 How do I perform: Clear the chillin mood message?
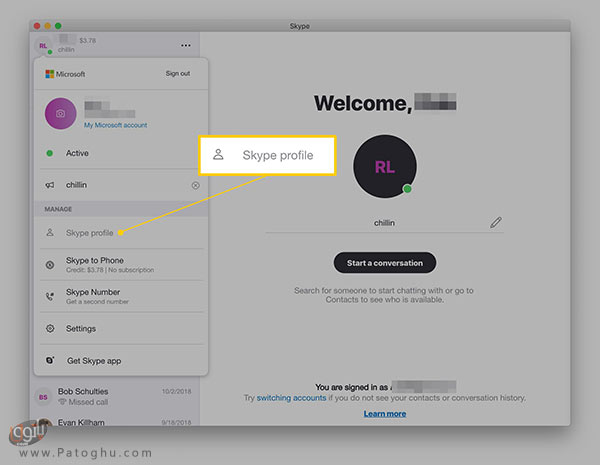point(196,186)
